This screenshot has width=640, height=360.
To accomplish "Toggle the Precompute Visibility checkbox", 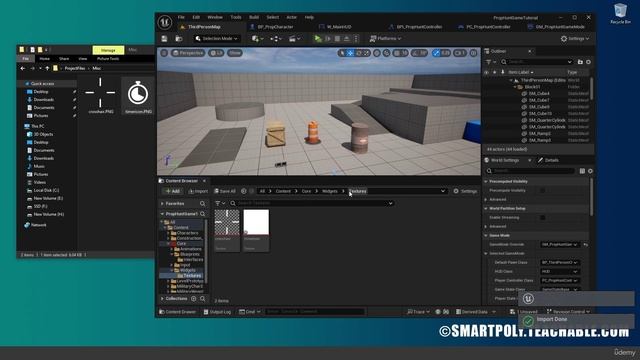I will click(542, 191).
